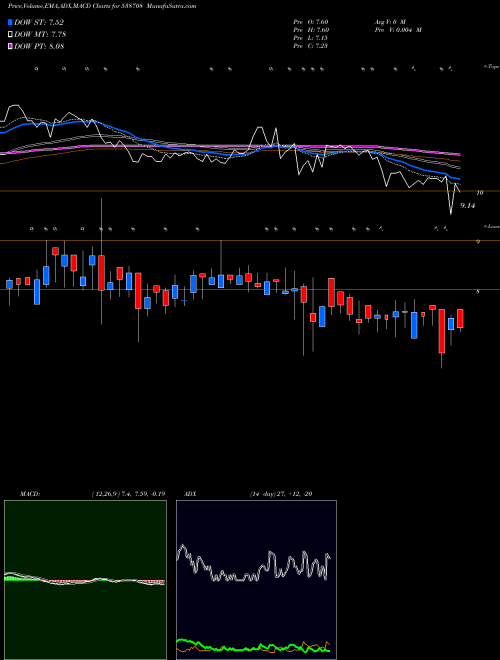Click the last red candlestick on the chart

coord(460,318)
